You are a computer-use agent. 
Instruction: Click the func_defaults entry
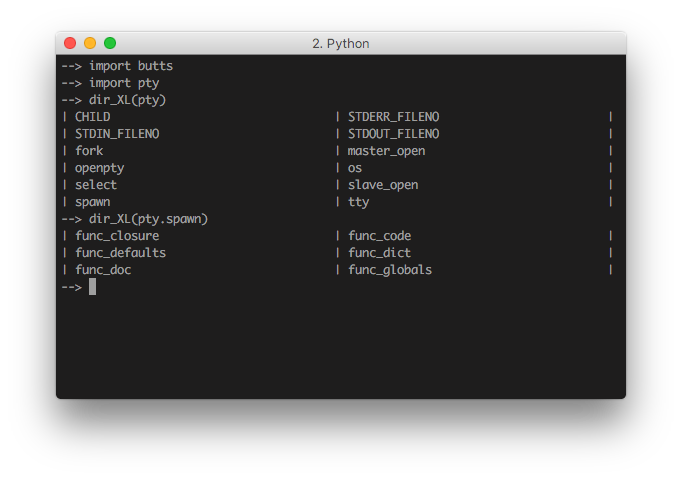pyautogui.click(x=120, y=252)
